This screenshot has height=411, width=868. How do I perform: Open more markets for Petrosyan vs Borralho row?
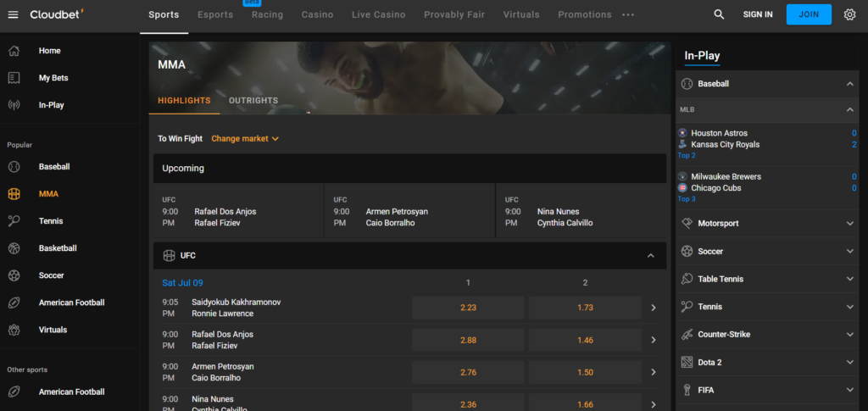click(654, 372)
